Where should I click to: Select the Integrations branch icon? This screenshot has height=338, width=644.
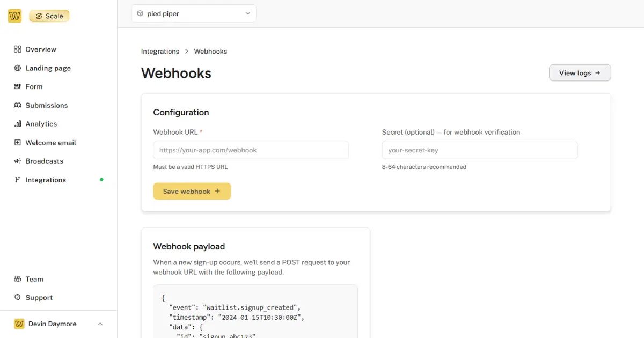18,180
